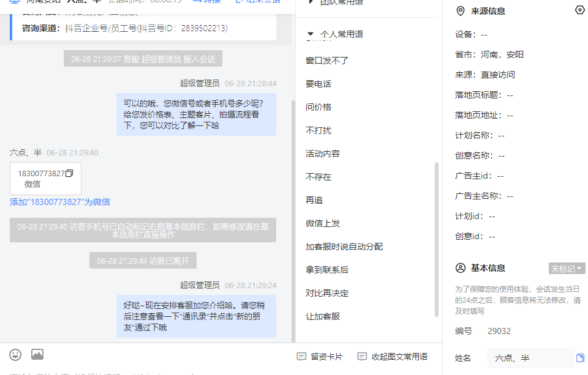This screenshot has height=375, width=588.
Task: Select quick phrase 不存在
Action: (x=318, y=177)
